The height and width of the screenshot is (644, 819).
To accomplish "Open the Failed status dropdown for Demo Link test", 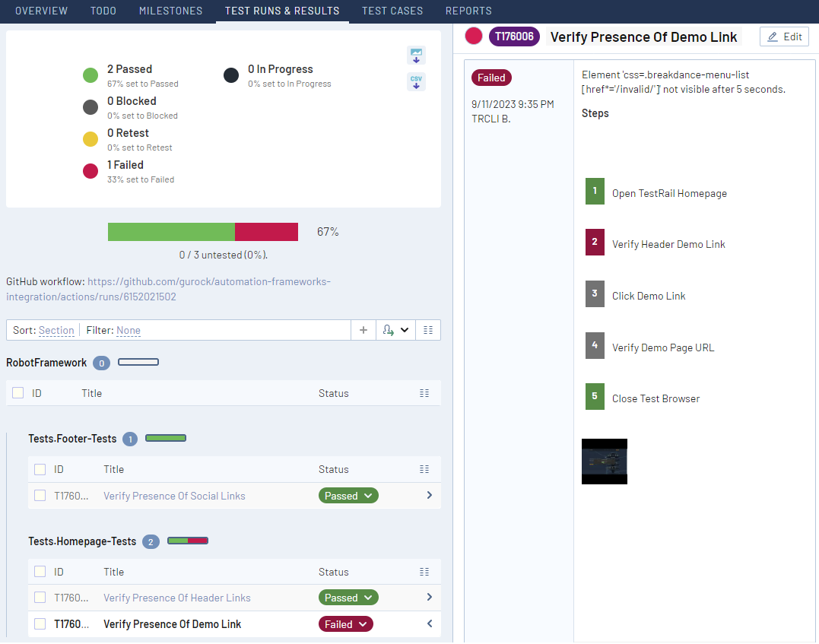I will pos(345,624).
